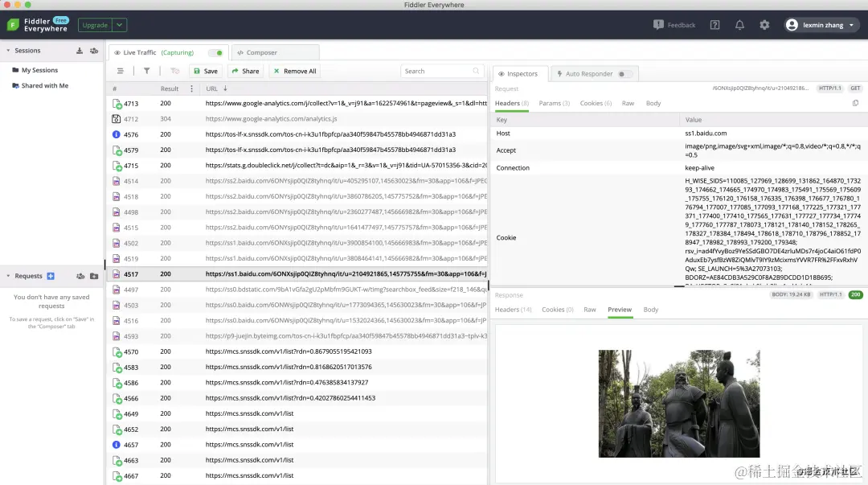868x485 pixels.
Task: Open request Params (3) tab
Action: tap(554, 103)
